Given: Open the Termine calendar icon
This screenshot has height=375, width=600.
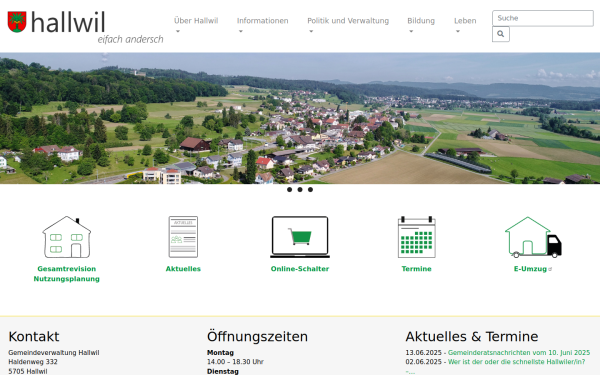Looking at the screenshot, I should (x=417, y=237).
